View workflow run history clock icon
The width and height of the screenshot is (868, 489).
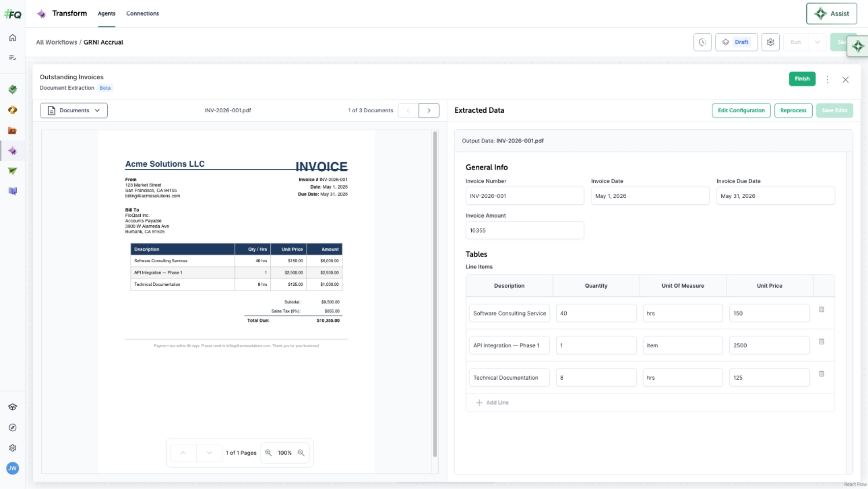(x=702, y=42)
